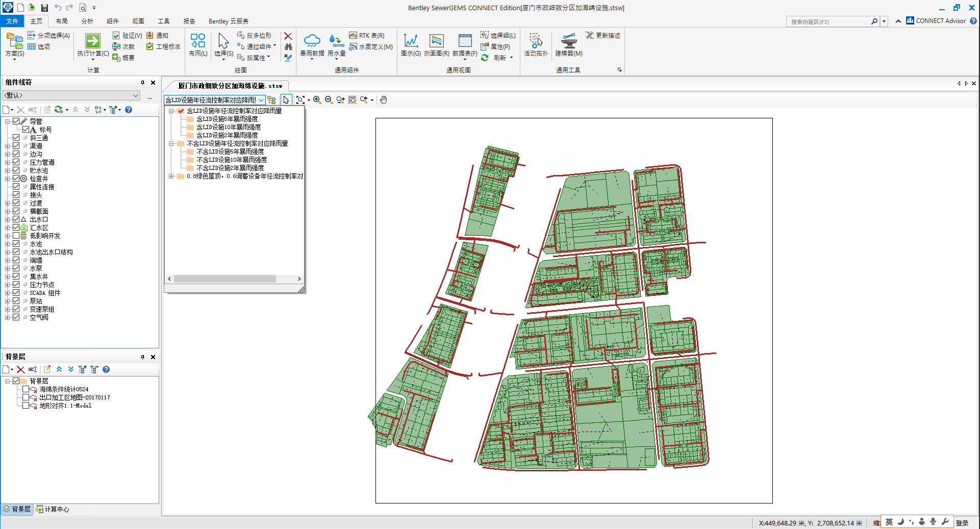
Task: Click the binoculars find icon in ribbon
Action: [288, 47]
